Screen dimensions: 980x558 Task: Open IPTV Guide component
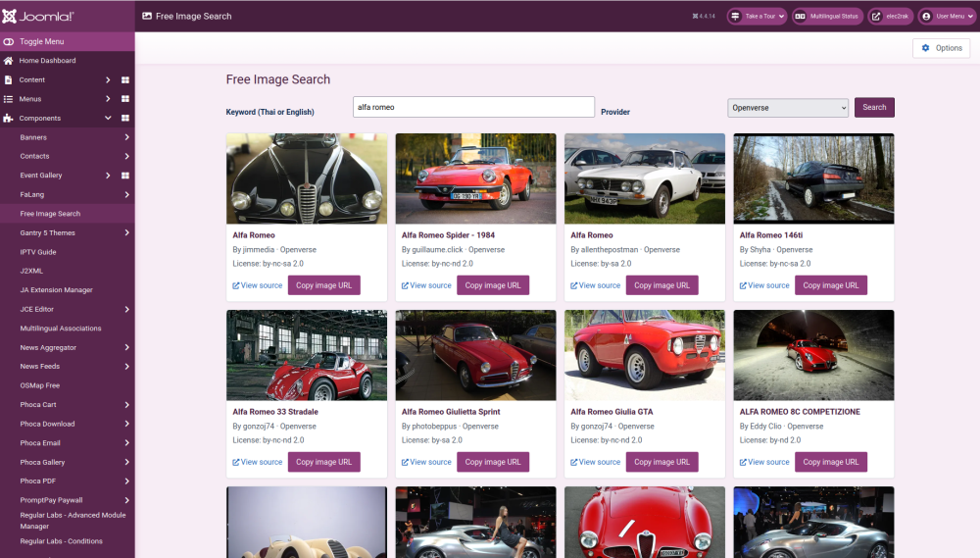38,252
